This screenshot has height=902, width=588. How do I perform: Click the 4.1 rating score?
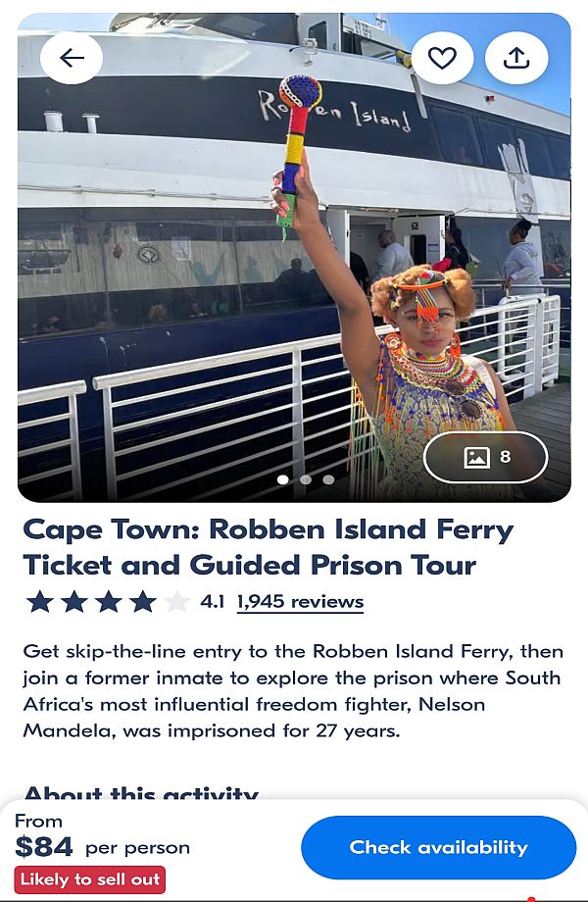point(213,602)
